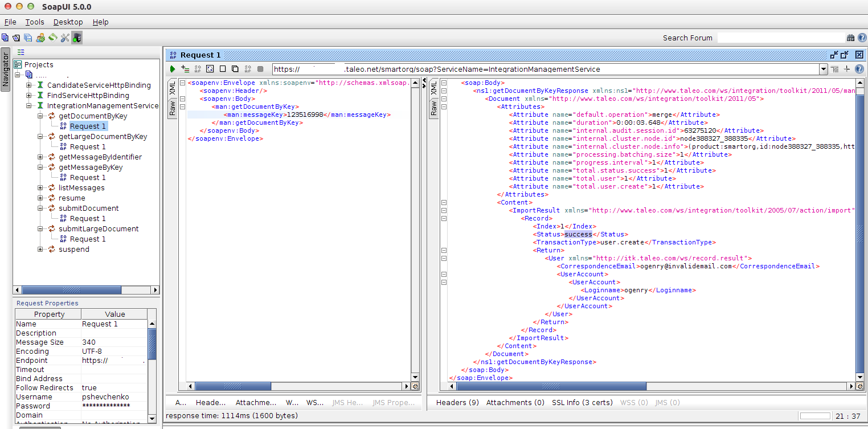Click the Save All Projects icon
The height and width of the screenshot is (429, 868).
coord(28,38)
